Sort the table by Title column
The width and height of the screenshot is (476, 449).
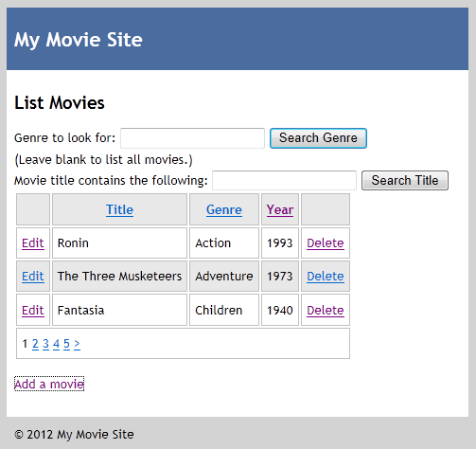pyautogui.click(x=119, y=209)
